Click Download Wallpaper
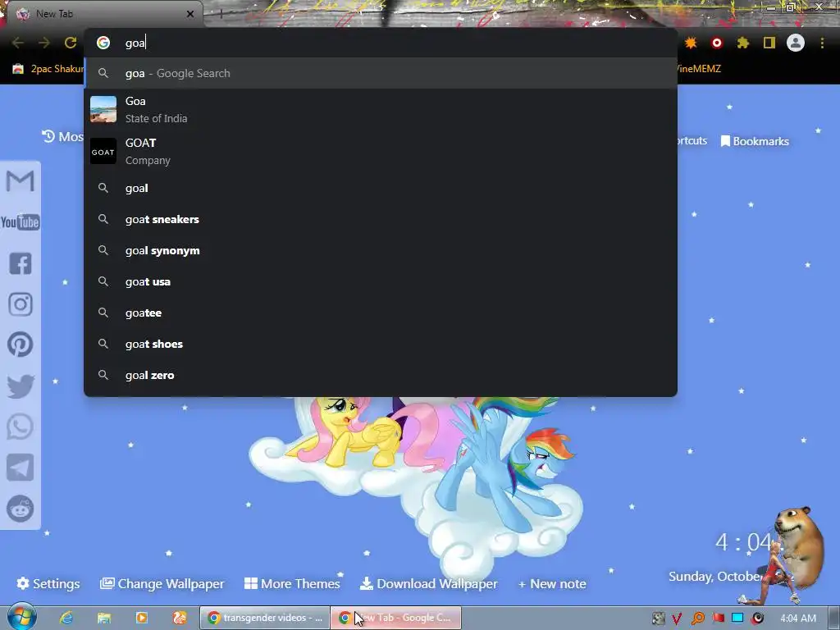840x630 pixels. [x=428, y=583]
